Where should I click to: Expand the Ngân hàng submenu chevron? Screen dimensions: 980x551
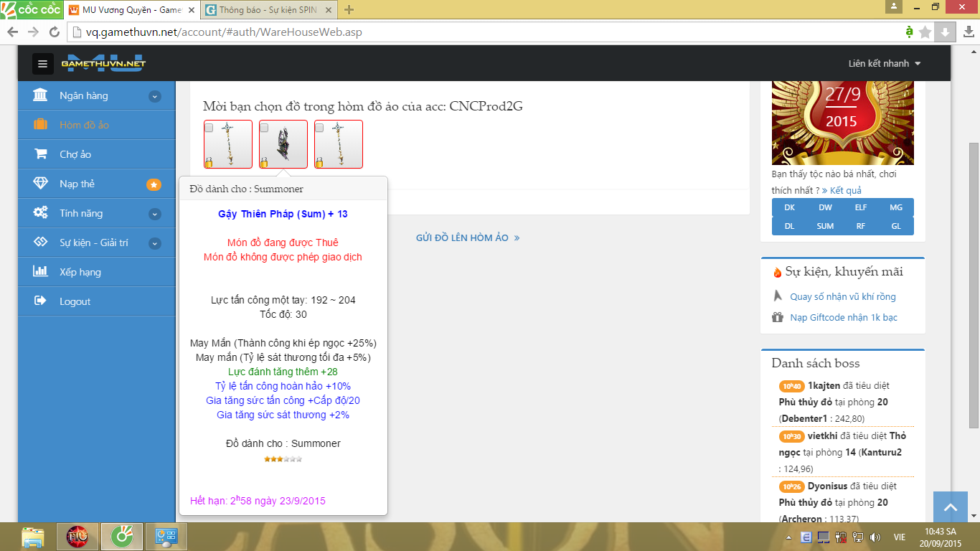pyautogui.click(x=154, y=96)
